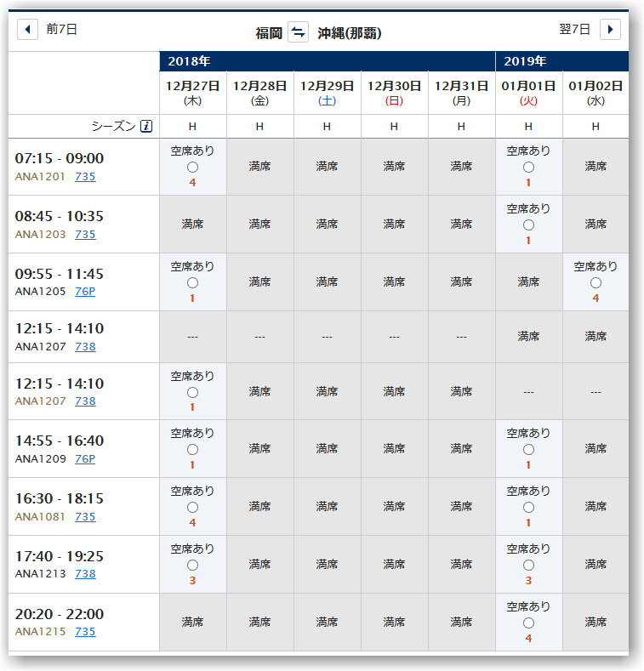Click the 12月30日 (日) date header
The height and width of the screenshot is (671, 644).
(x=395, y=93)
